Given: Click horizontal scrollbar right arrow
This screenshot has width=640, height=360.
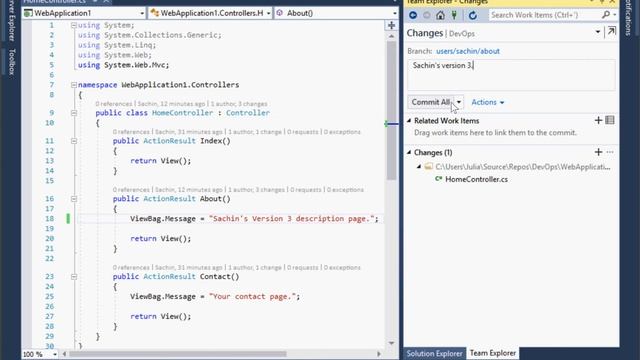Looking at the screenshot, I should pyautogui.click(x=379, y=354).
